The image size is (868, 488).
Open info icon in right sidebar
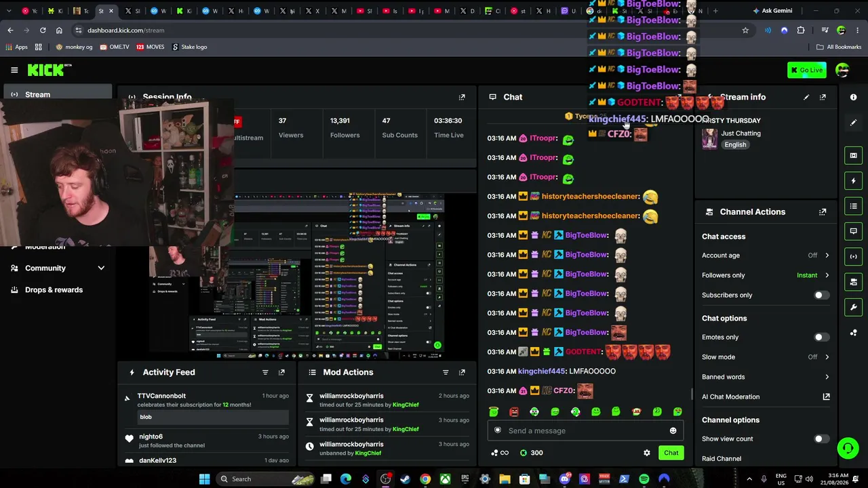tap(853, 97)
